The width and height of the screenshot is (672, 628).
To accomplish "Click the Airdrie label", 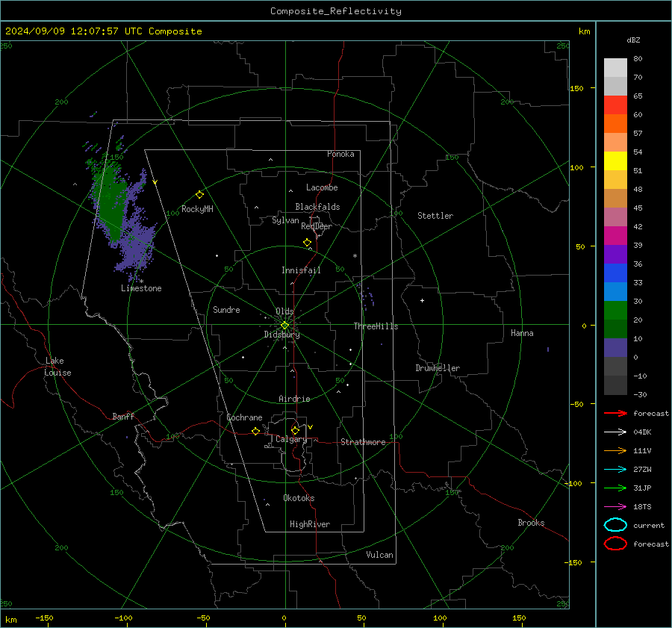I will coord(294,399).
